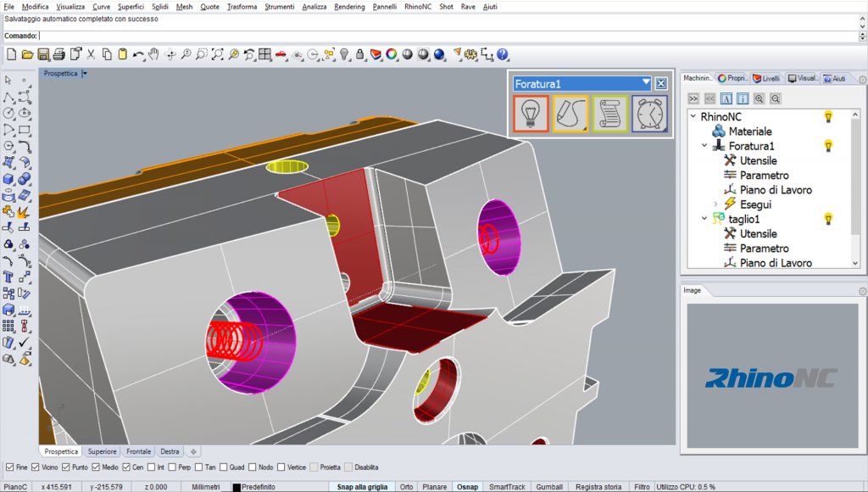The image size is (868, 492).
Task: Uncheck the Vicino osnap checkbox
Action: point(36,467)
